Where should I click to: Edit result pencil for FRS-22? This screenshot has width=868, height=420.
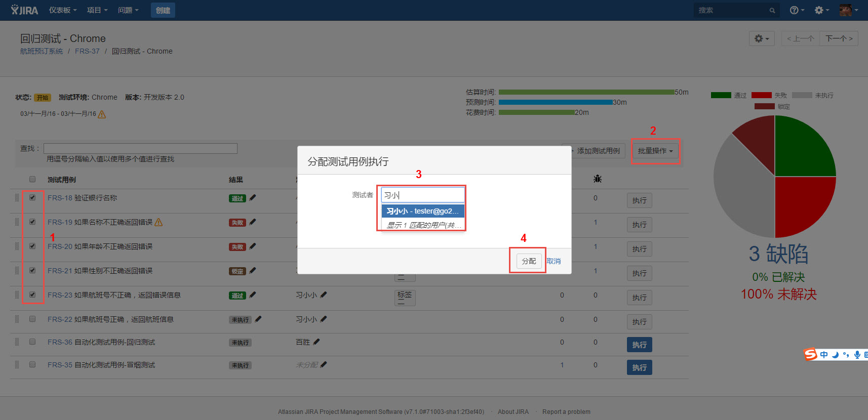(x=258, y=319)
